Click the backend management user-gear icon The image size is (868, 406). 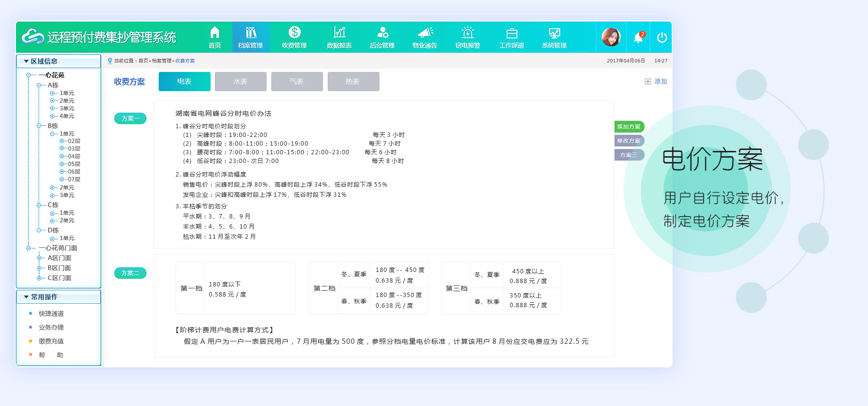[382, 32]
